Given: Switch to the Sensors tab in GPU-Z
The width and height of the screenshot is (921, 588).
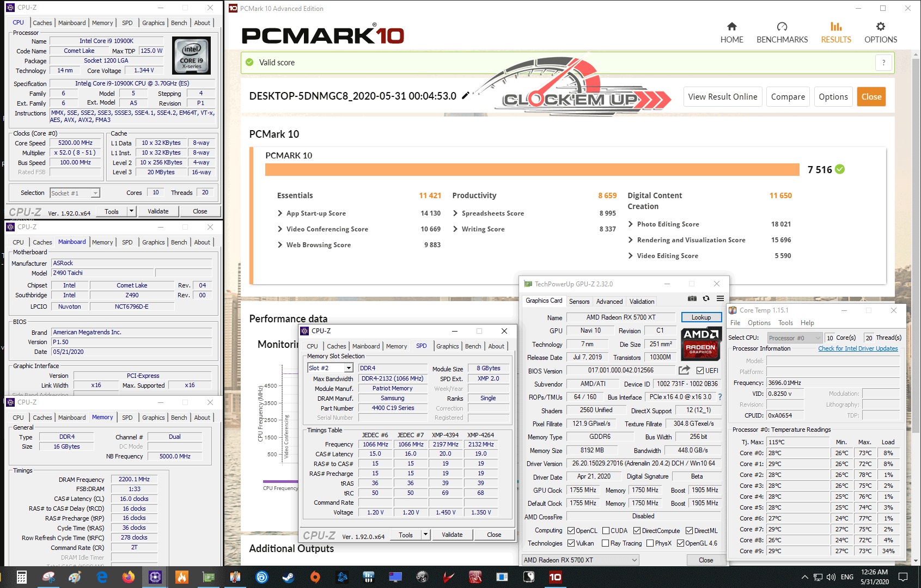Looking at the screenshot, I should click(x=579, y=301).
